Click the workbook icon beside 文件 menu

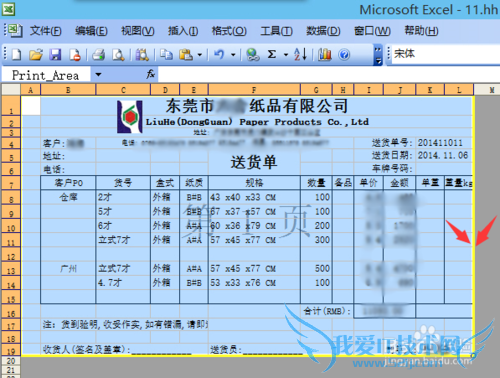pos(14,31)
